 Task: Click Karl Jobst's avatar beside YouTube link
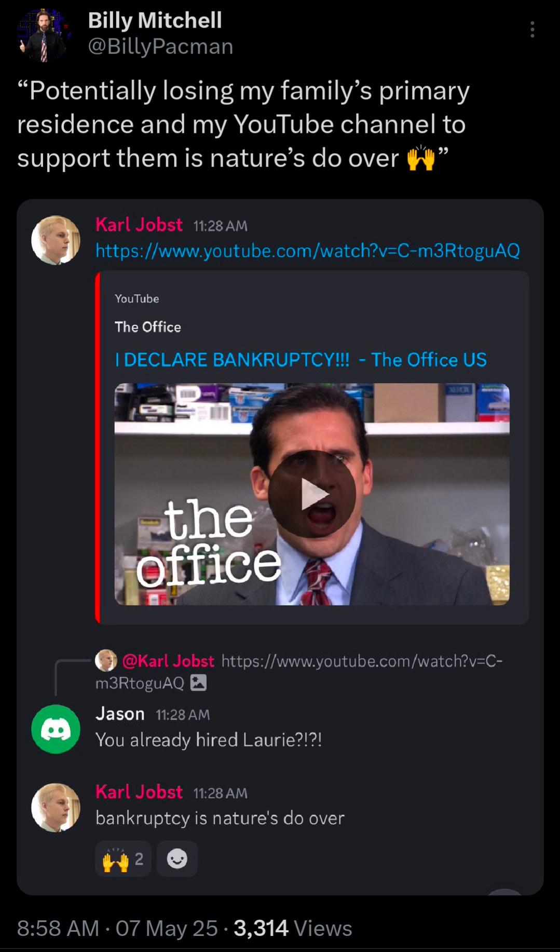pyautogui.click(x=56, y=240)
